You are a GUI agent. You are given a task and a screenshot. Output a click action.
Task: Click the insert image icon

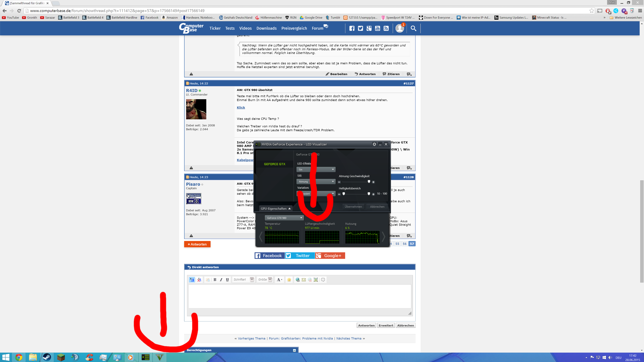316,280
